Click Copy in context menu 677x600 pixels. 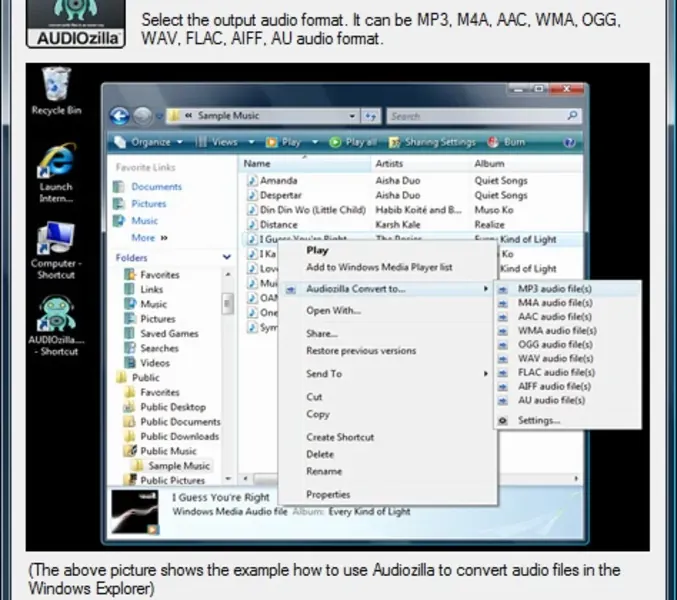318,414
